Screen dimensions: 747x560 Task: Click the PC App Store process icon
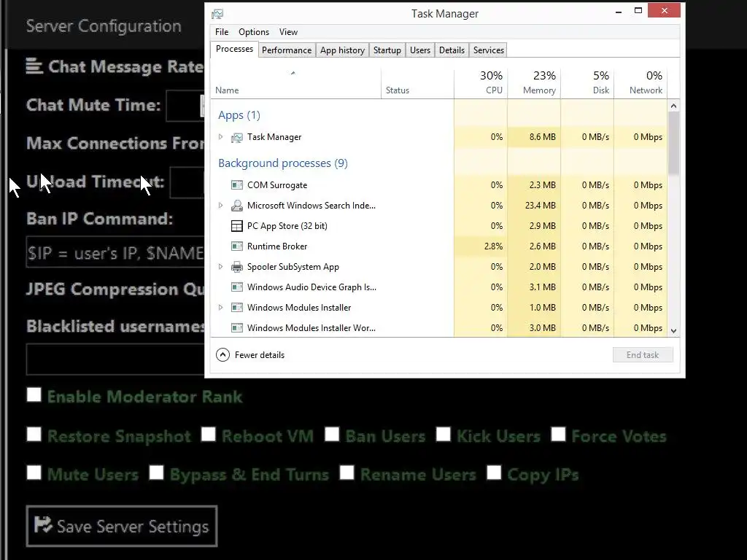[x=237, y=226]
